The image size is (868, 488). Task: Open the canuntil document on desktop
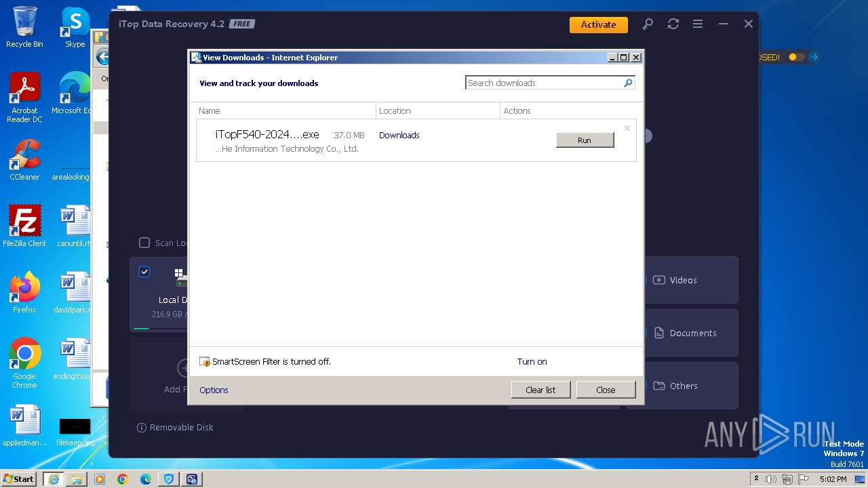[74, 226]
